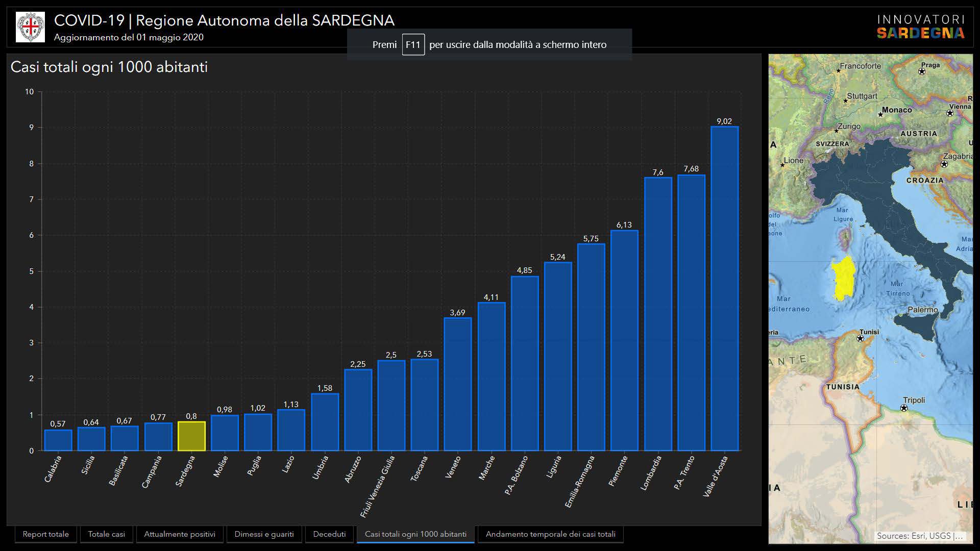This screenshot has height=551, width=980.
Task: Open Andamento temporale dei casi totali tab
Action: tap(550, 534)
